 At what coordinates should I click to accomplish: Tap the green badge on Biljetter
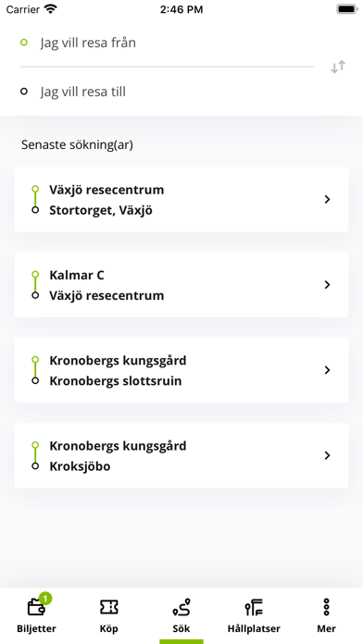pyautogui.click(x=45, y=598)
